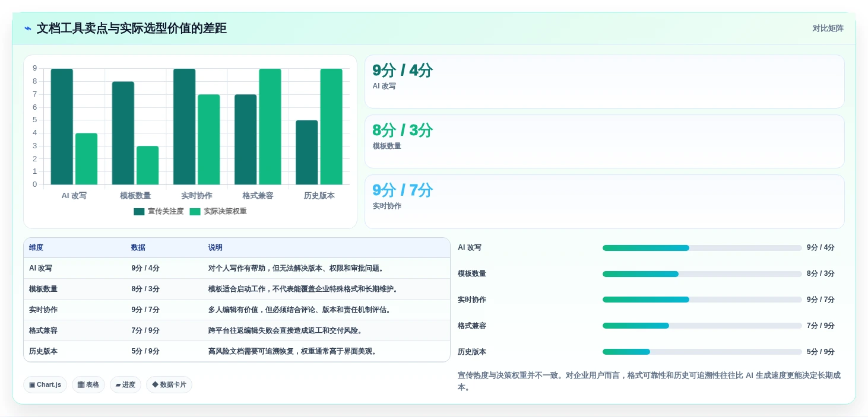Click the 实时协作 progress bar
868x417 pixels.
pyautogui.click(x=702, y=300)
